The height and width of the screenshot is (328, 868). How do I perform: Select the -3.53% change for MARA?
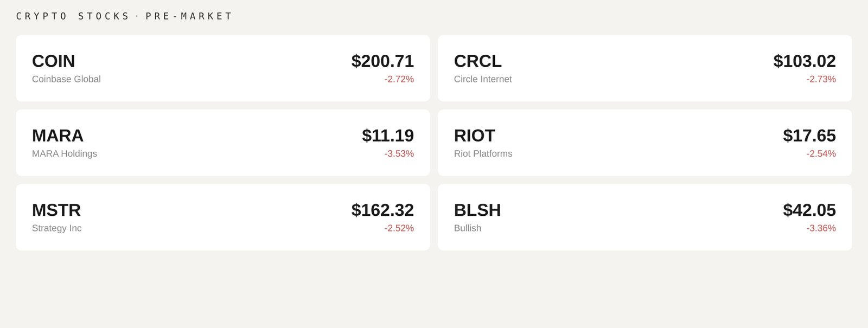coord(399,153)
